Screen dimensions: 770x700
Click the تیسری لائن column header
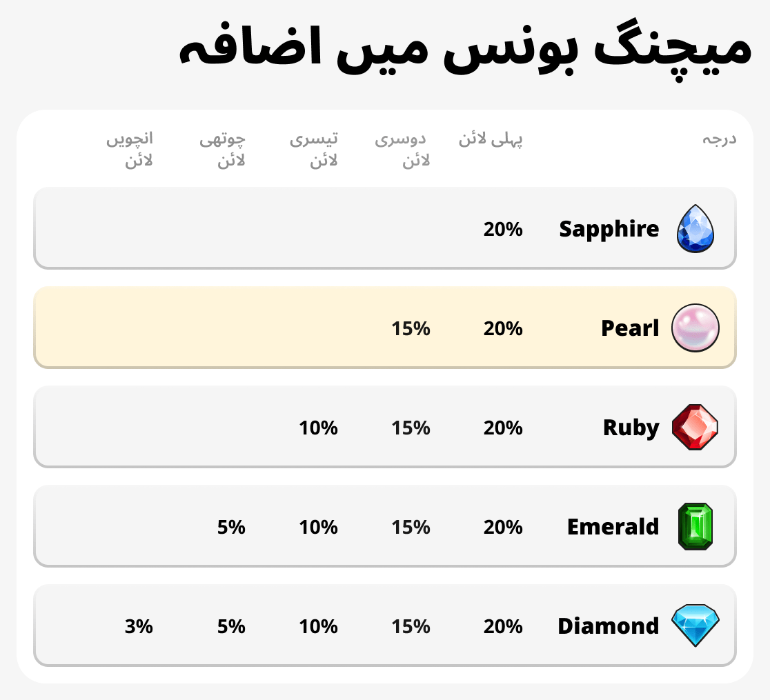pyautogui.click(x=314, y=150)
